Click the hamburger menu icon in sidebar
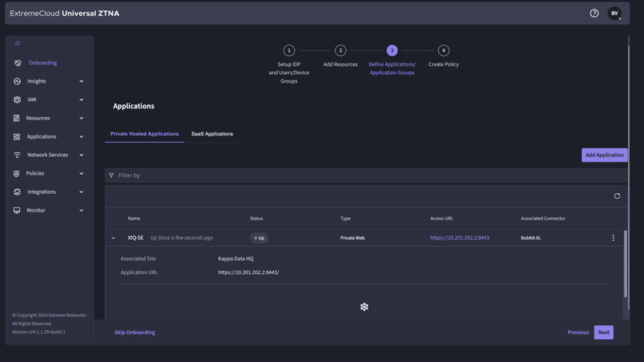644x362 pixels. [18, 43]
